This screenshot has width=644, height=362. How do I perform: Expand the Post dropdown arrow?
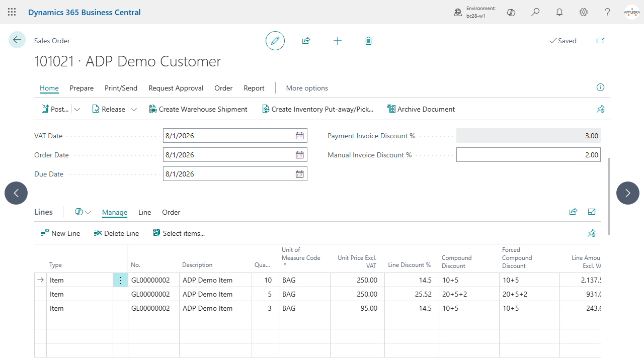coord(77,109)
